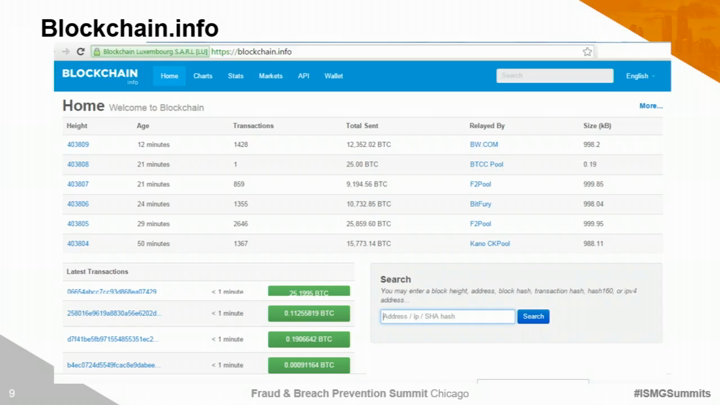720x405 pixels.
Task: Click the 50 minutes age cell
Action: point(153,243)
